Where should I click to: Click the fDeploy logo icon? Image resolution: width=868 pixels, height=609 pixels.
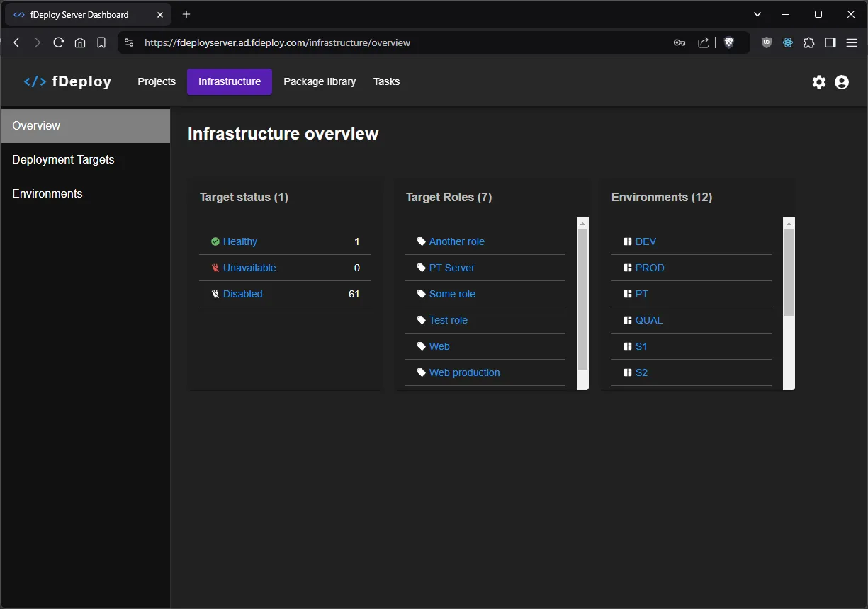pyautogui.click(x=34, y=81)
